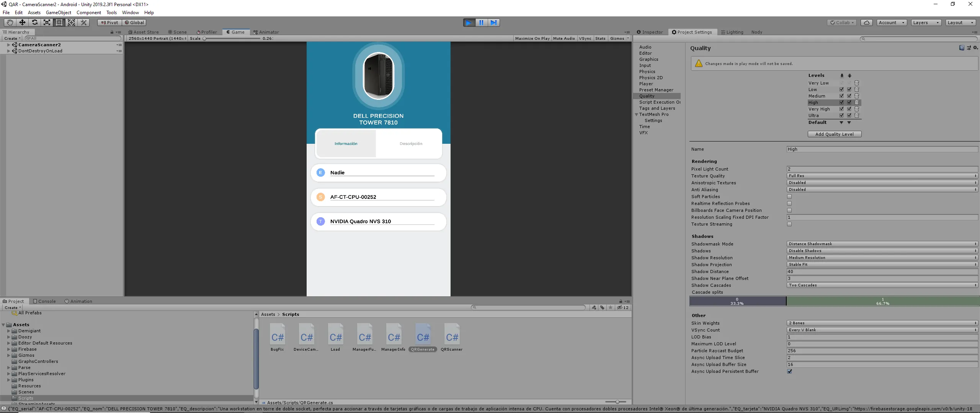Delete the Ultra quality level
Image resolution: width=980 pixels, height=413 pixels.
[x=857, y=115]
